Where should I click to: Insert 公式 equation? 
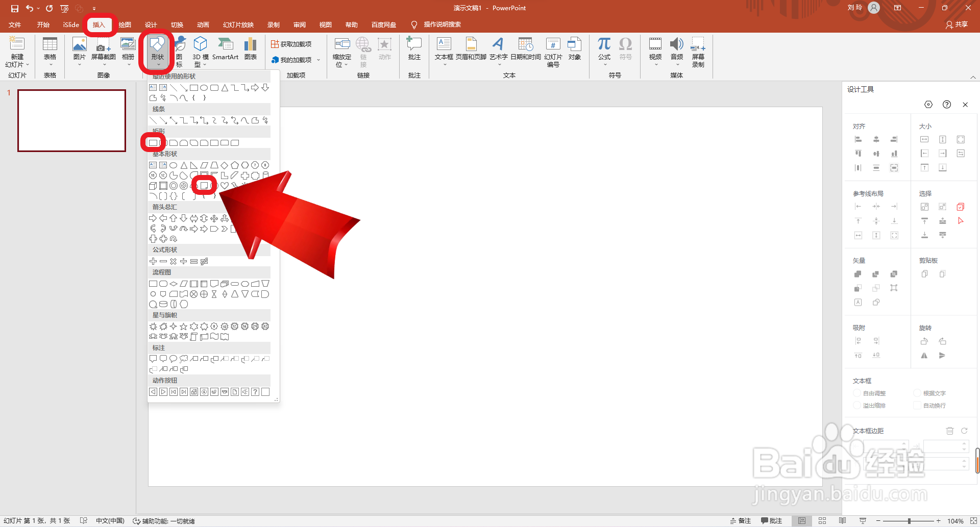click(x=604, y=51)
